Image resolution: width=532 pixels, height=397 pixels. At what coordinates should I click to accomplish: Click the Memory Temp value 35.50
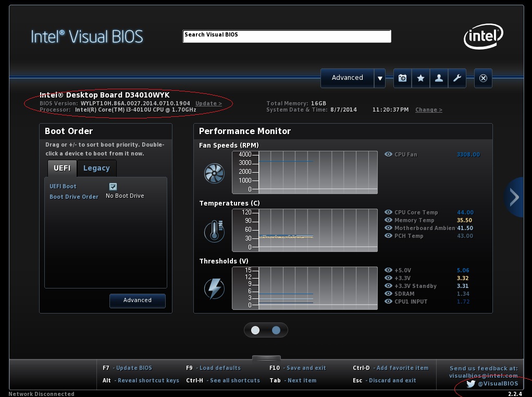click(x=464, y=220)
